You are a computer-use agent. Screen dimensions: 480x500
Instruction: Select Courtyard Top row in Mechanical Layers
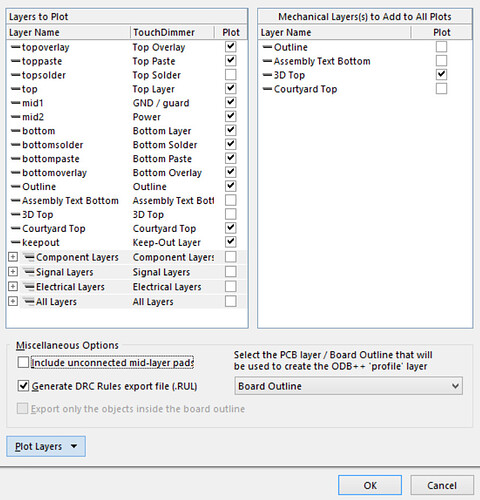365,89
